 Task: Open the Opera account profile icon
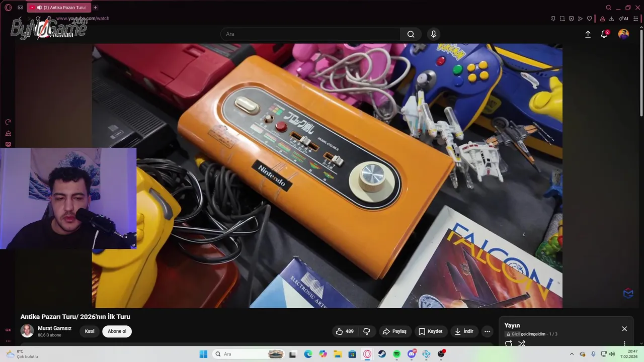coord(602,19)
